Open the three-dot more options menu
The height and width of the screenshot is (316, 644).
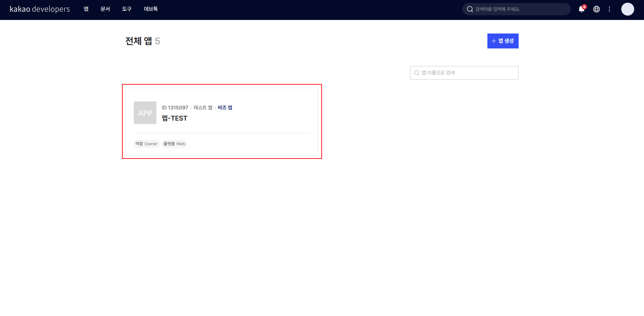pyautogui.click(x=609, y=9)
